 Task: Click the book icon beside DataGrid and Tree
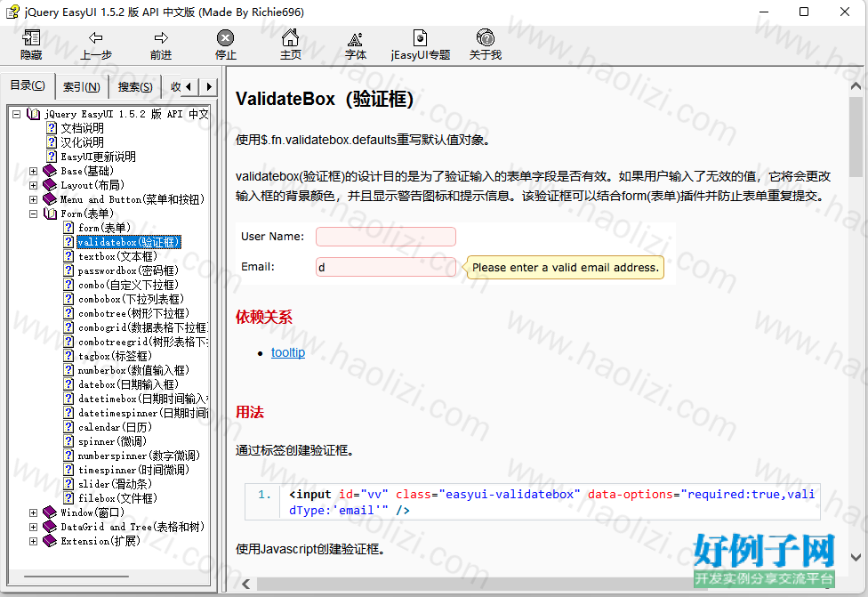50,527
